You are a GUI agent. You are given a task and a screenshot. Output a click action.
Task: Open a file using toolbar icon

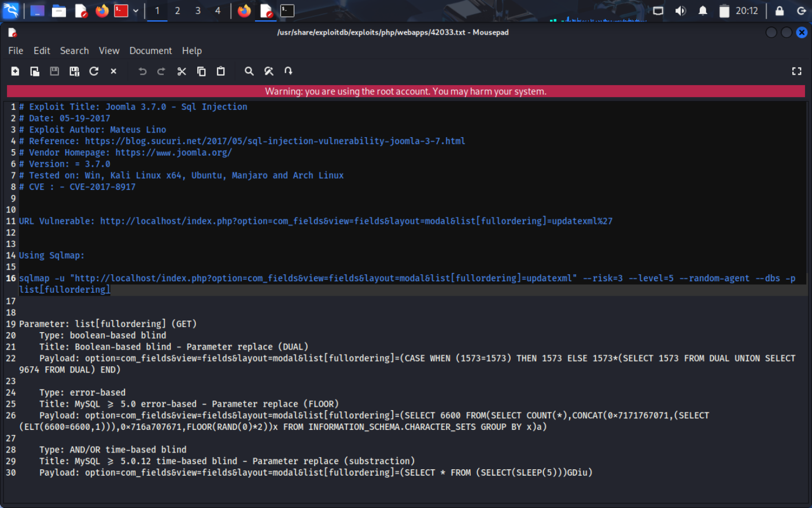tap(35, 71)
